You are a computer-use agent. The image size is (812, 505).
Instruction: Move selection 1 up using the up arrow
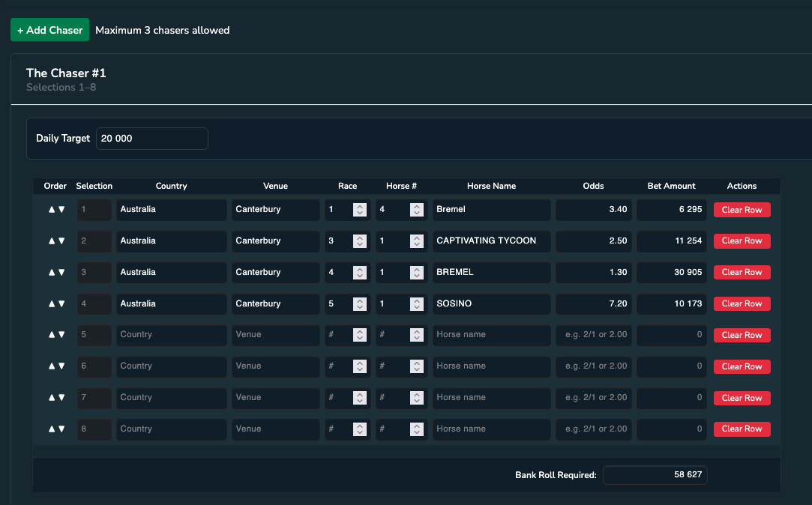(x=52, y=209)
